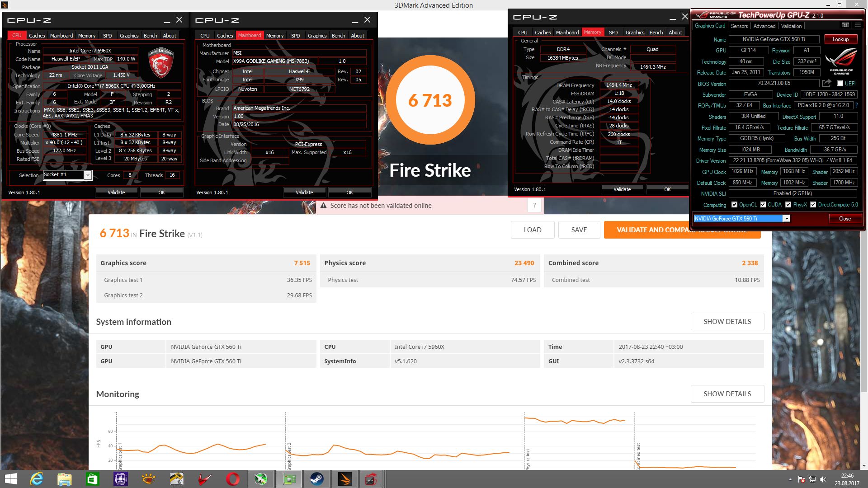Click the Bus Interface question mark

[x=856, y=105]
